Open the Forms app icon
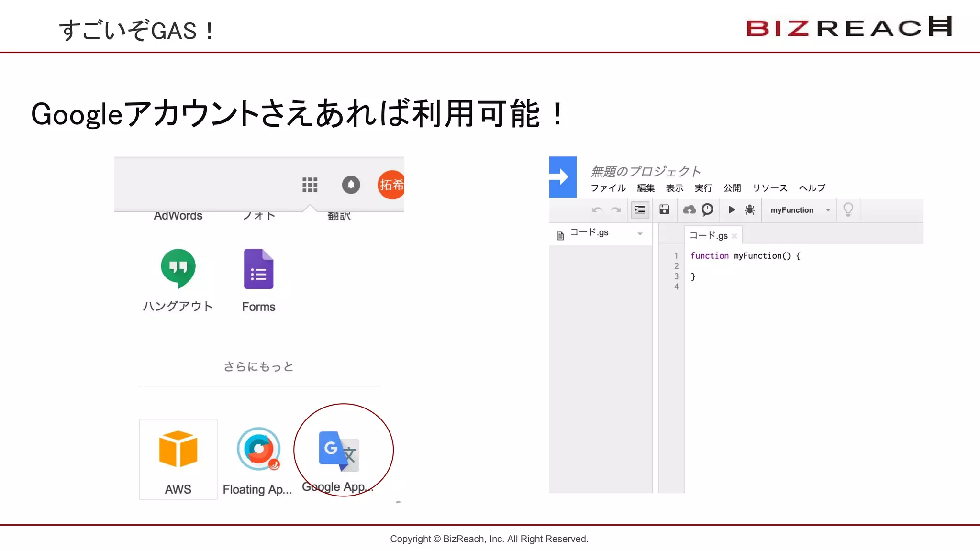The width and height of the screenshot is (980, 551). [259, 269]
